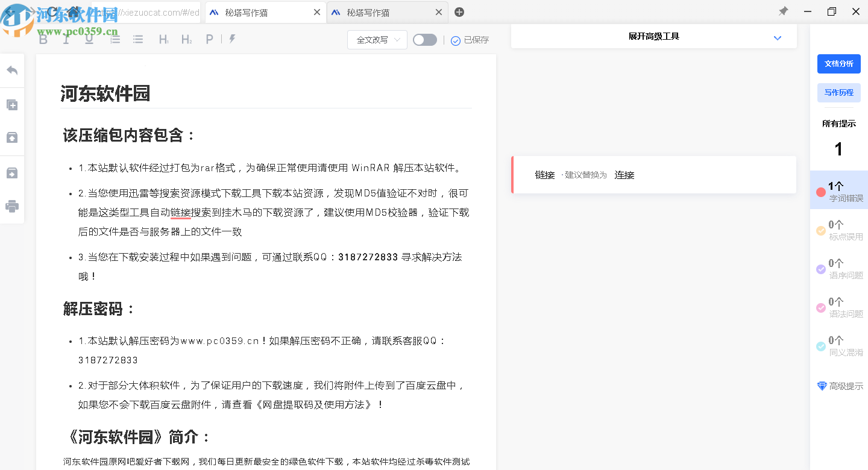The height and width of the screenshot is (470, 868).
Task: Open 写作历程 panel
Action: (838, 92)
